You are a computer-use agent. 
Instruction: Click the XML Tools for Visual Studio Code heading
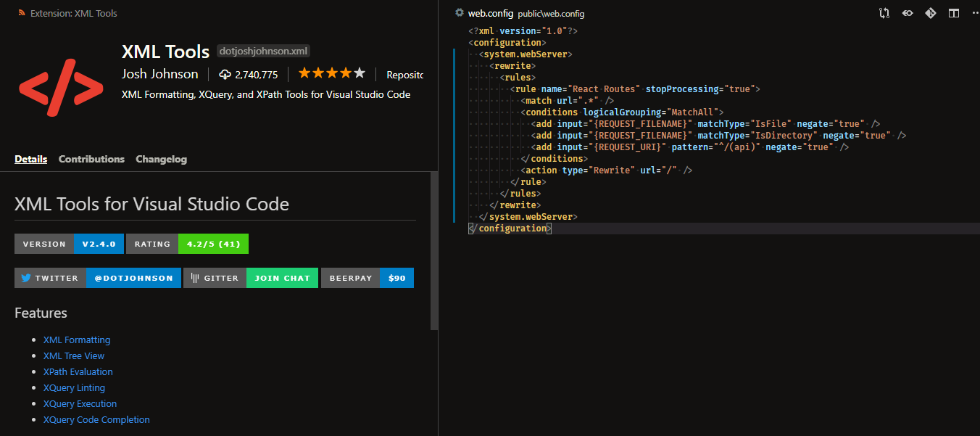(151, 204)
